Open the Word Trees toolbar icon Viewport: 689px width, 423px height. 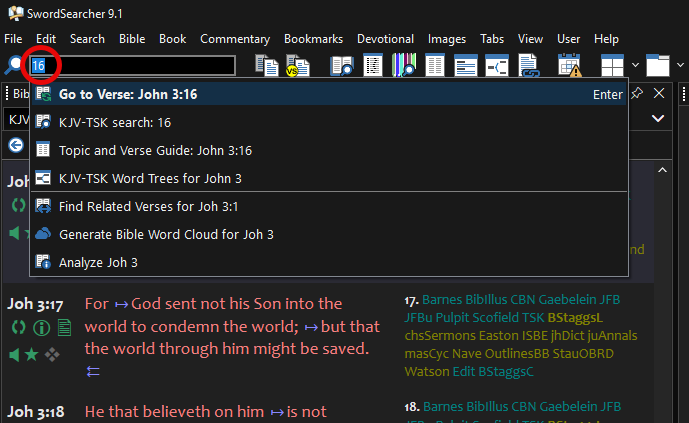pyautogui.click(x=497, y=65)
